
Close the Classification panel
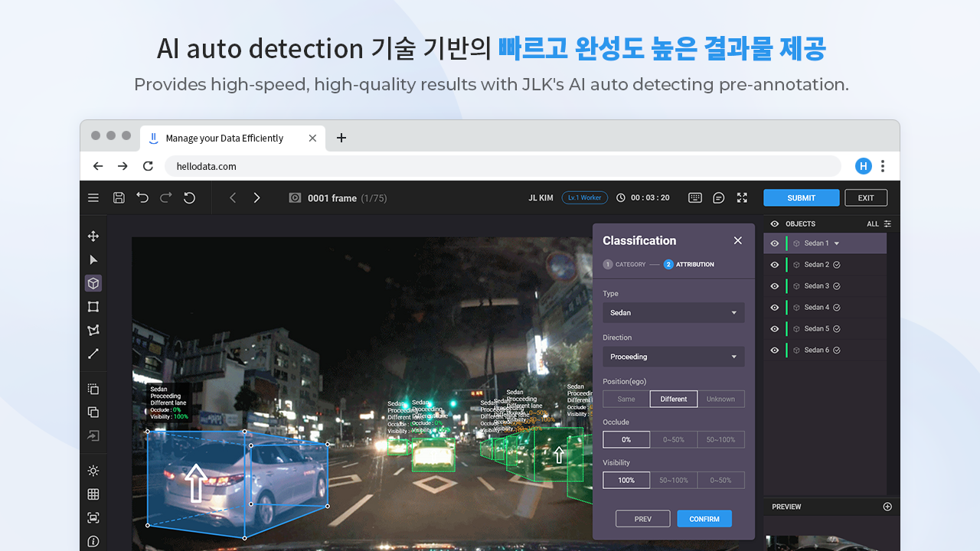pyautogui.click(x=738, y=240)
